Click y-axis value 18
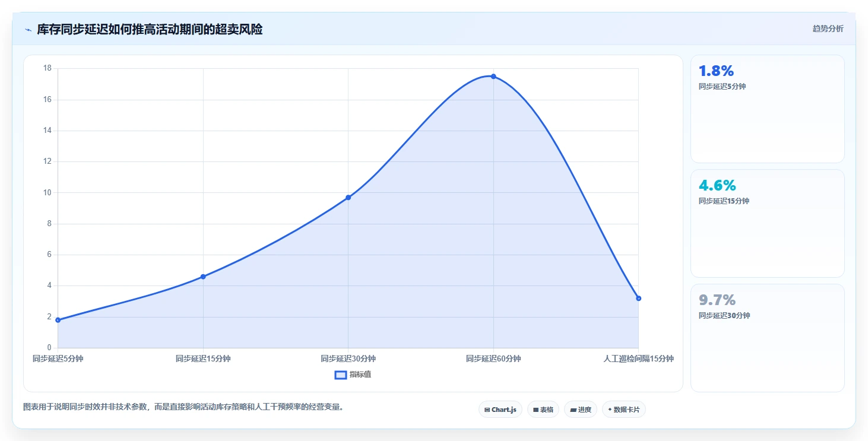 point(47,68)
